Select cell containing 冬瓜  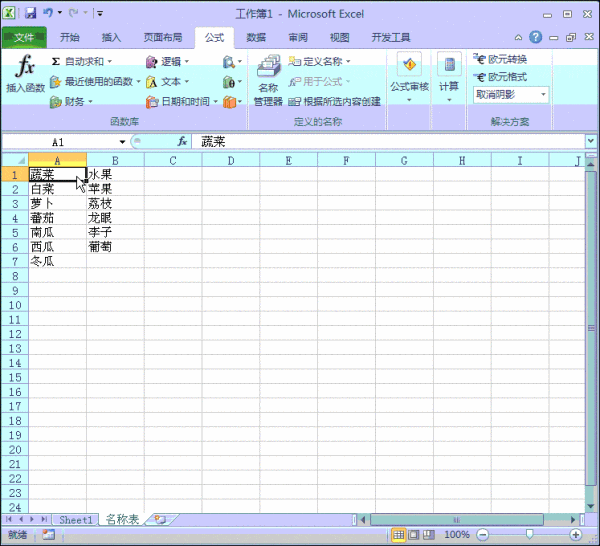(x=57, y=261)
